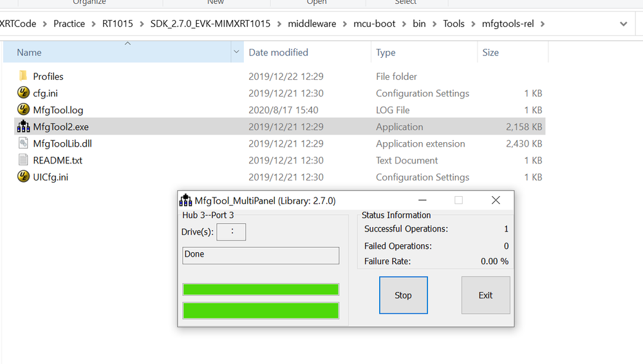Image resolution: width=643 pixels, height=364 pixels.
Task: Click the MfgTool2.exe application icon
Action: [23, 126]
